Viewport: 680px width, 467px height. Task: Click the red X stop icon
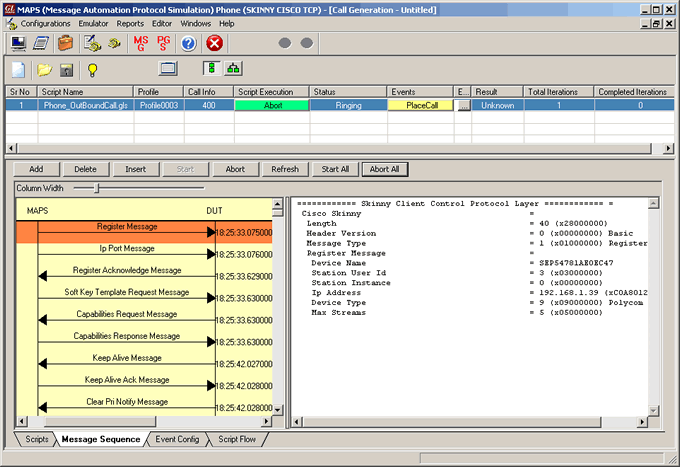(x=214, y=43)
